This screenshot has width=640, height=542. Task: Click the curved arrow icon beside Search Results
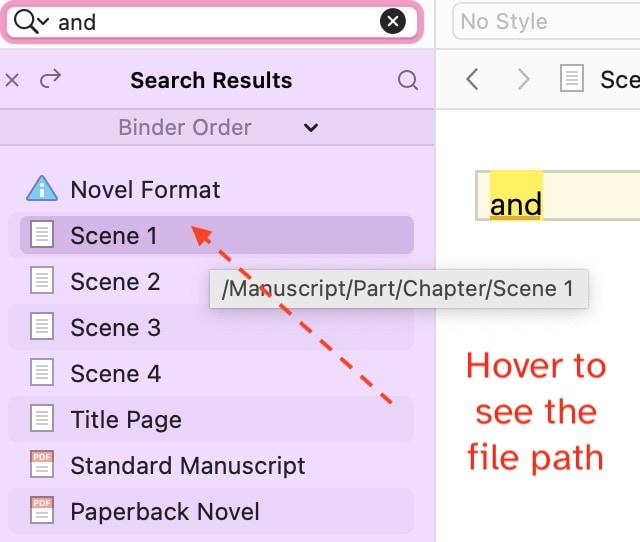pyautogui.click(x=50, y=78)
